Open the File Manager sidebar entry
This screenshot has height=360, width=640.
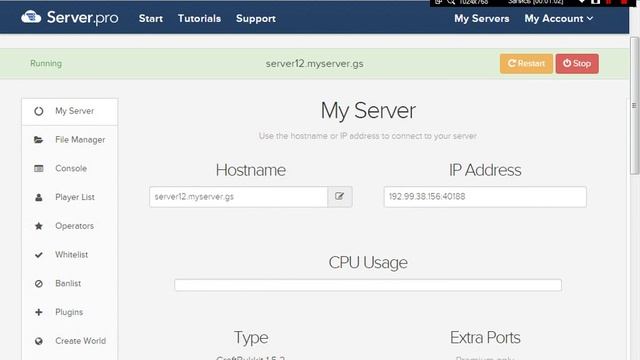(70, 140)
